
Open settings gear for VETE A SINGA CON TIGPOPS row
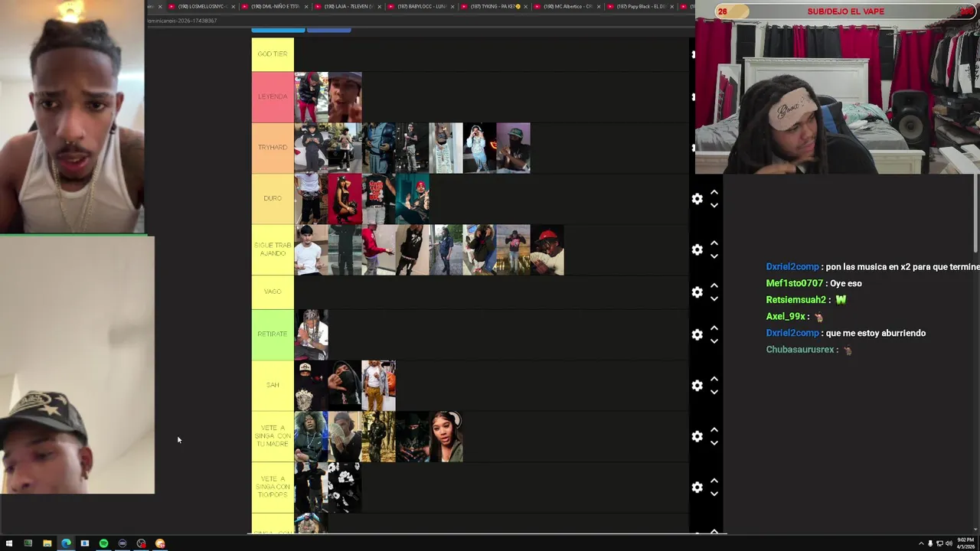(697, 487)
